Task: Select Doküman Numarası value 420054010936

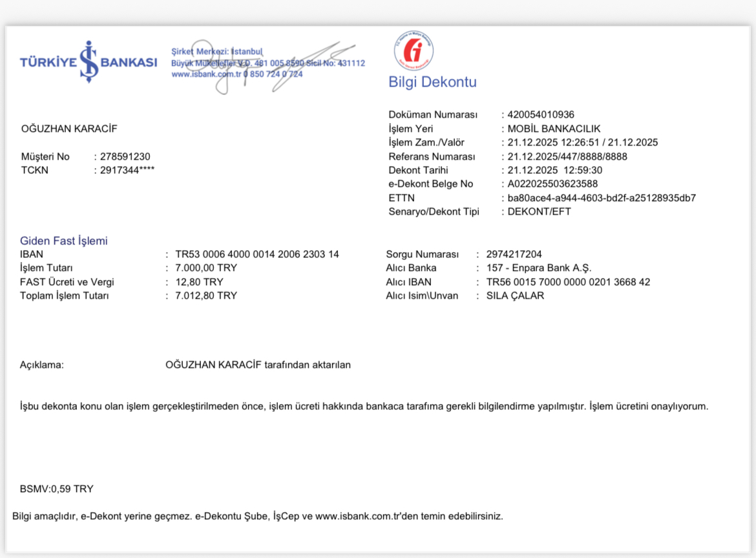Action: (540, 115)
